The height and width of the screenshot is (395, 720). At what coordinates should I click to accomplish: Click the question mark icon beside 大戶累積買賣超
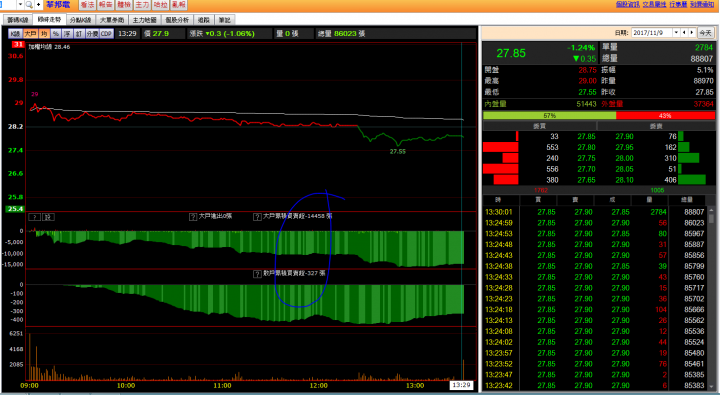[257, 217]
